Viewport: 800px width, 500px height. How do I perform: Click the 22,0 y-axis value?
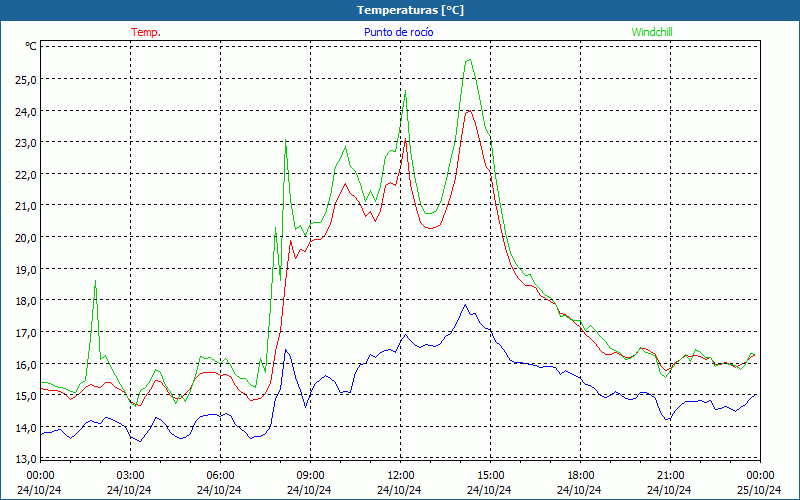(x=26, y=174)
